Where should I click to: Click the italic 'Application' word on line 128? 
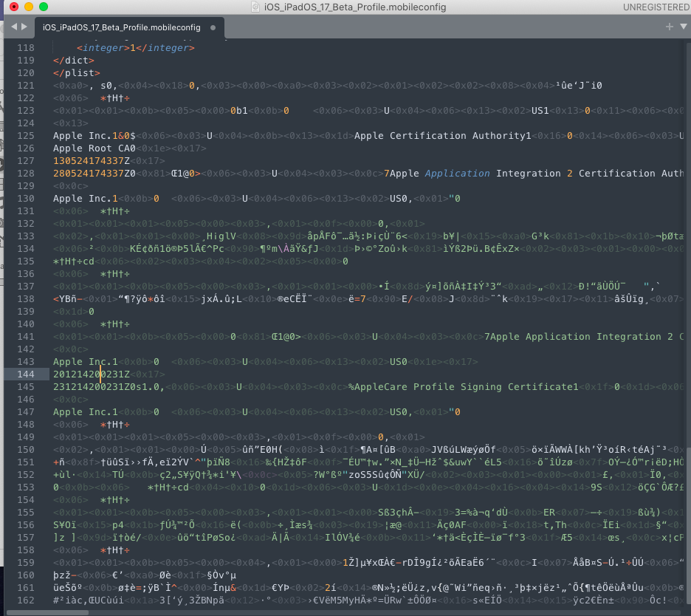point(458,174)
